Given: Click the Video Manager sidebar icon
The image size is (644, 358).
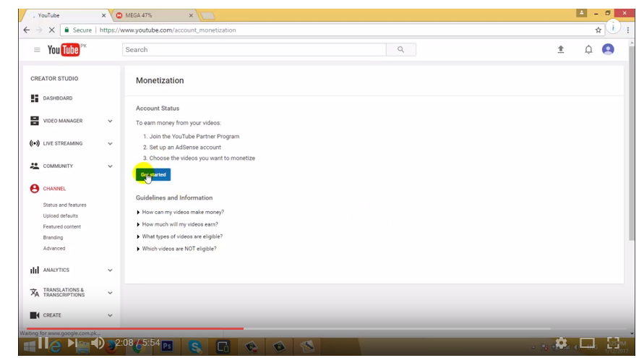Looking at the screenshot, I should [35, 121].
